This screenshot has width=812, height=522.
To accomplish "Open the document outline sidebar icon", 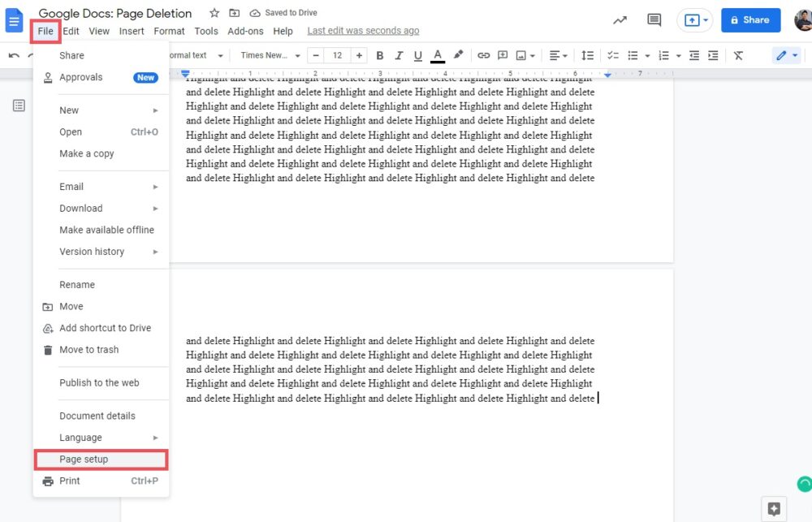I will point(19,106).
